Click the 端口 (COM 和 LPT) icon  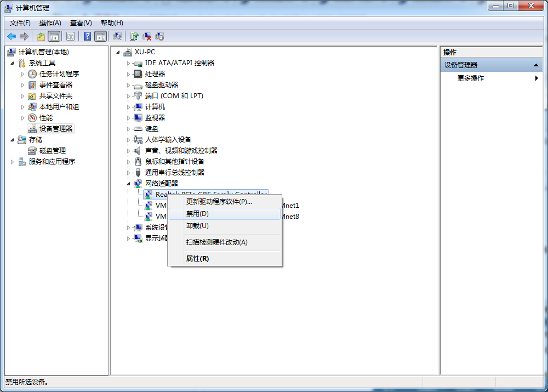pos(138,96)
